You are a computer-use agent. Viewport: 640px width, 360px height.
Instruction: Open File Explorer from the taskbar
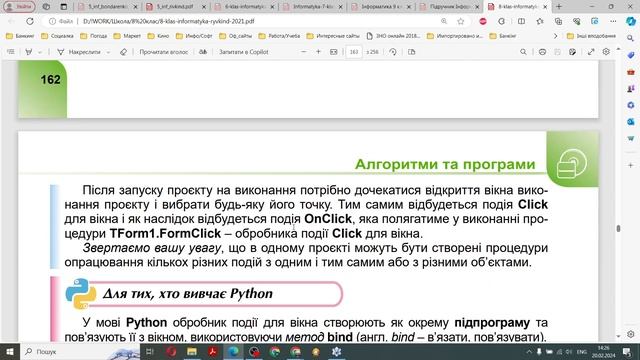click(x=191, y=351)
